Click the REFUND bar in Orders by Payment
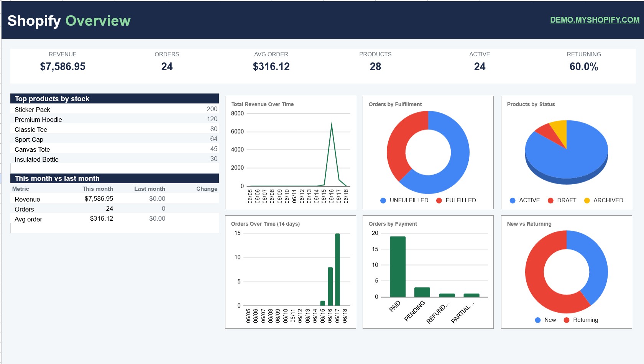 pyautogui.click(x=447, y=295)
